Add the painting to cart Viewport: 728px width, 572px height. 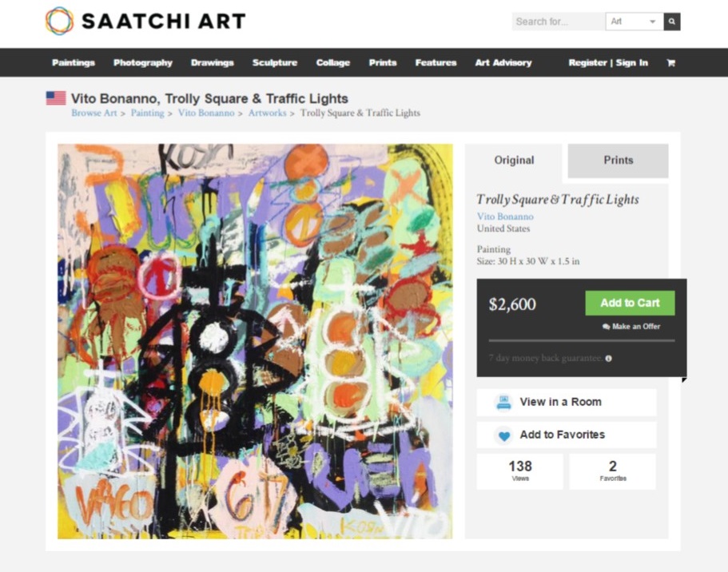click(x=630, y=304)
